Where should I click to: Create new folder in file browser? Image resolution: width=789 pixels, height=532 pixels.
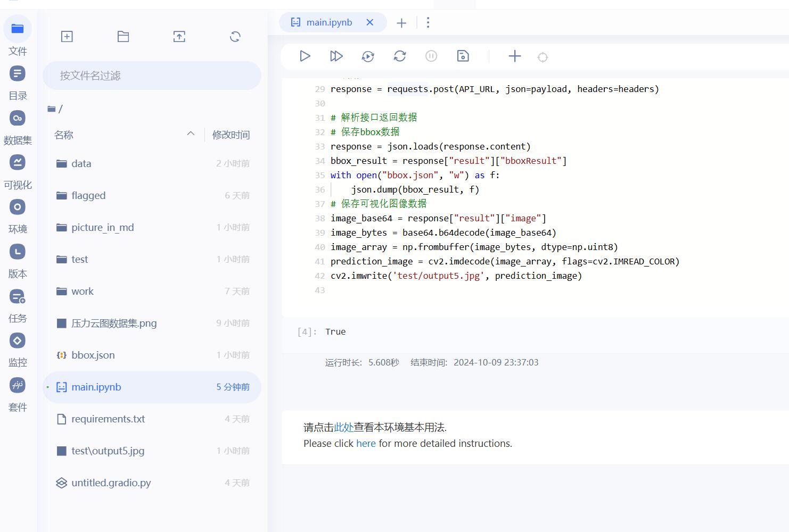tap(123, 37)
